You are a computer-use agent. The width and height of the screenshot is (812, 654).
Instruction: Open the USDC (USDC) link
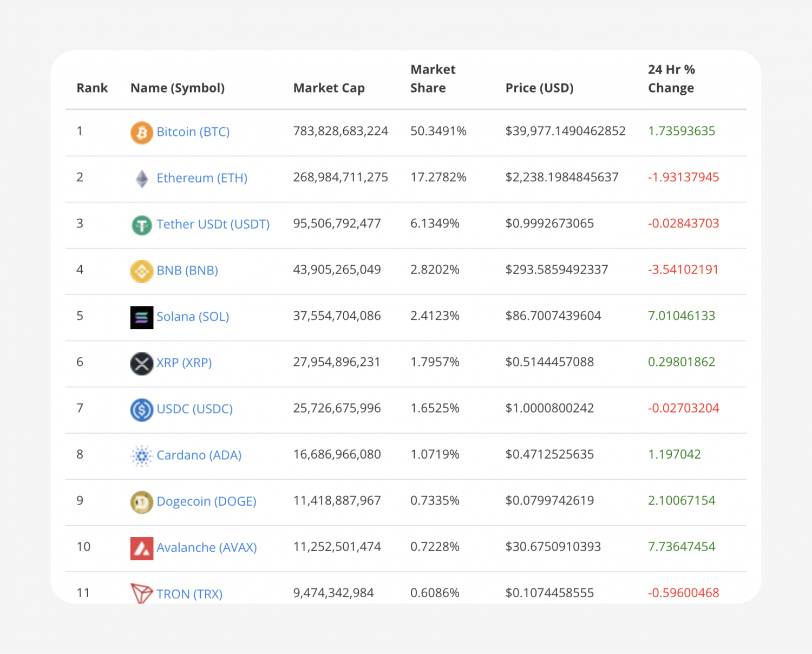tap(195, 409)
